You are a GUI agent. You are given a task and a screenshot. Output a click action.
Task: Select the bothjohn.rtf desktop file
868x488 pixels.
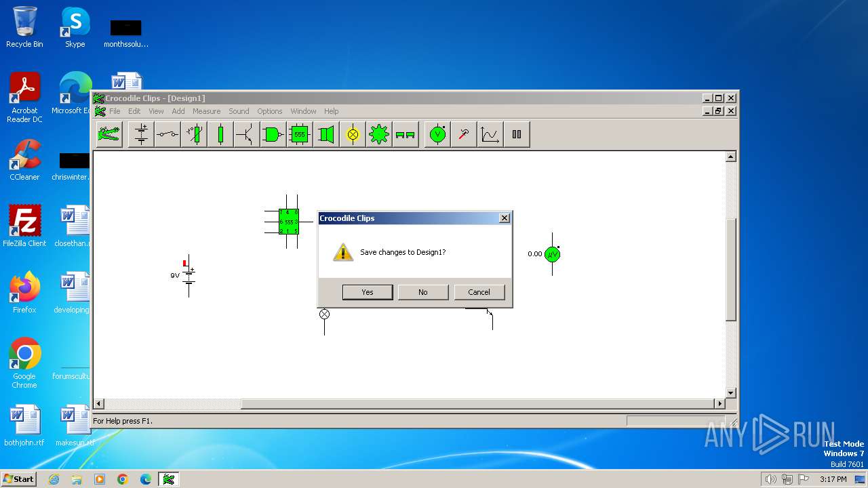(24, 426)
